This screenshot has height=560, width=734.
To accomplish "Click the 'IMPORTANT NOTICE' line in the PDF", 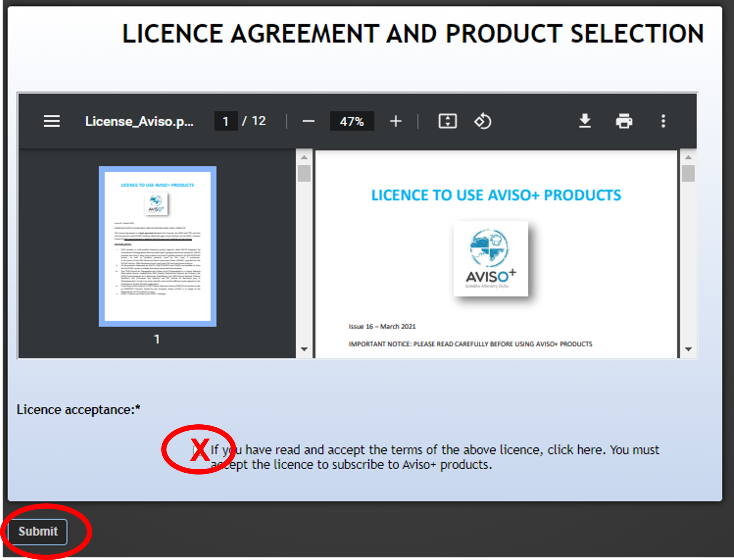I will click(470, 344).
